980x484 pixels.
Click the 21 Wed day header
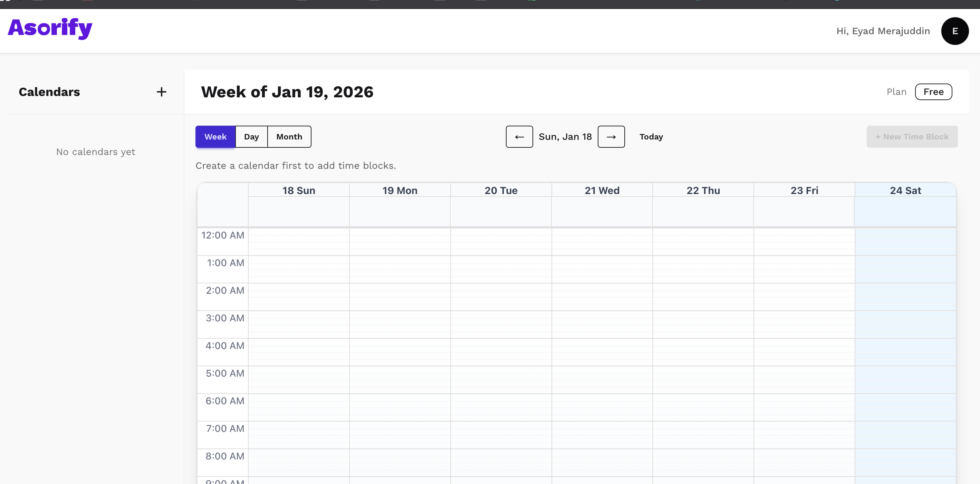(x=602, y=191)
